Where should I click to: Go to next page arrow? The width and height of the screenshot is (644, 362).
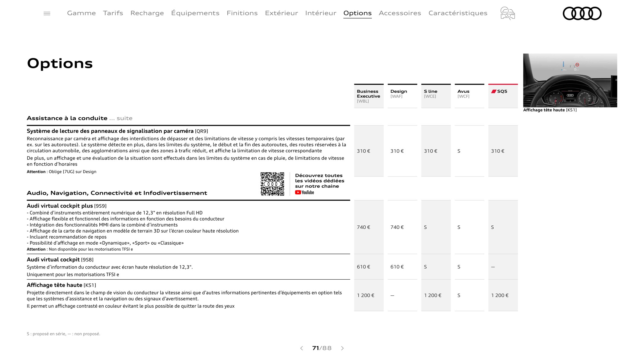pyautogui.click(x=342, y=348)
